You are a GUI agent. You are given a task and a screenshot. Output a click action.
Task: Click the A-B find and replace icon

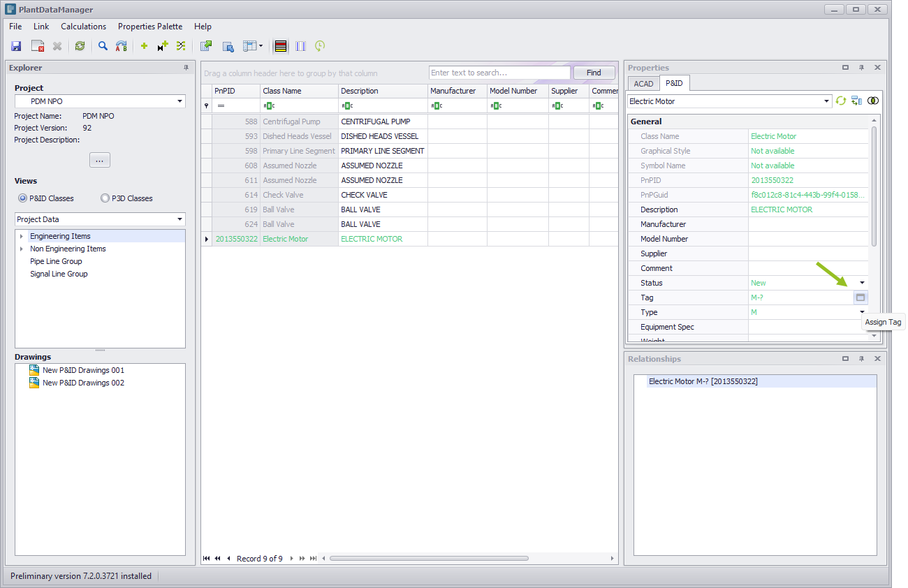coord(122,46)
